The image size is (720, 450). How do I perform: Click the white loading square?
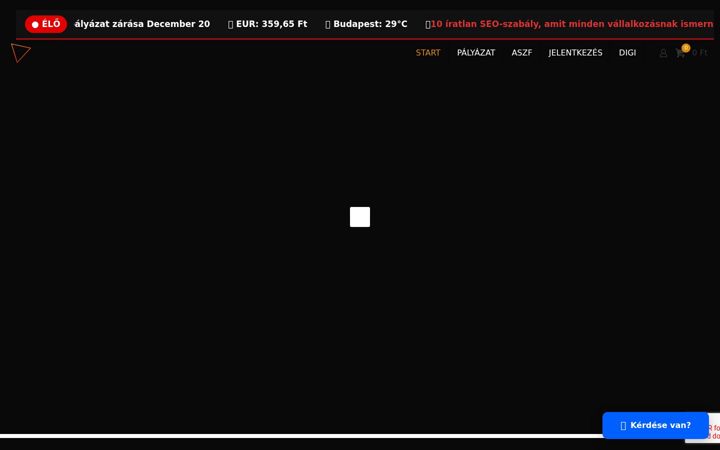coord(360,217)
